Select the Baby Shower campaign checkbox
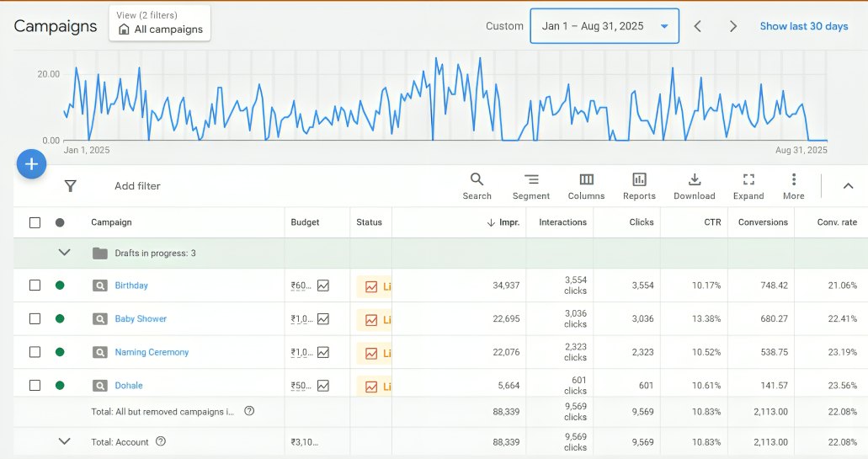The image size is (868, 459). (35, 319)
